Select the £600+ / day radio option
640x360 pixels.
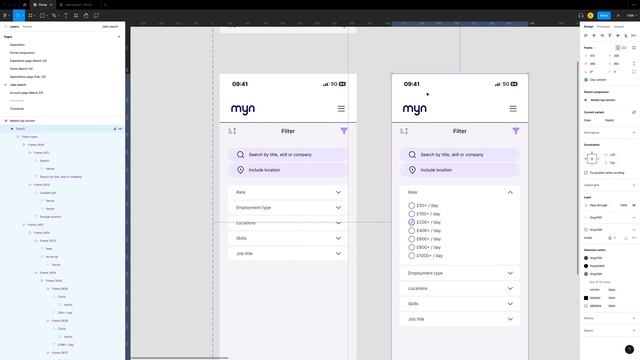pos(411,239)
